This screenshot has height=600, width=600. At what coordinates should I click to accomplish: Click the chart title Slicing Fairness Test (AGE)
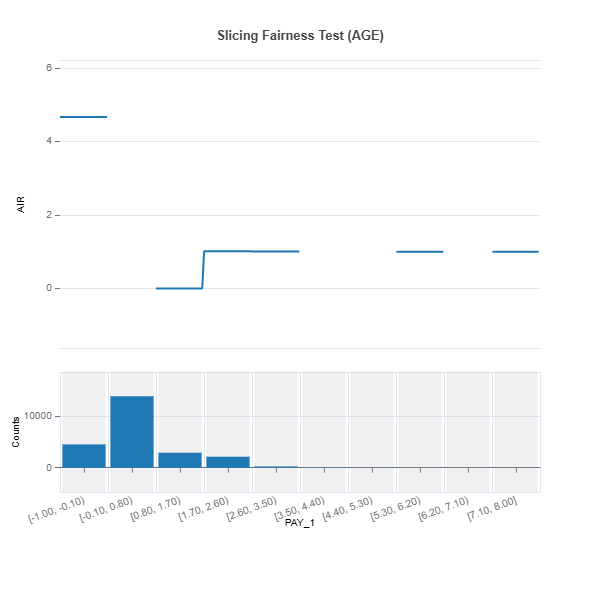(300, 36)
